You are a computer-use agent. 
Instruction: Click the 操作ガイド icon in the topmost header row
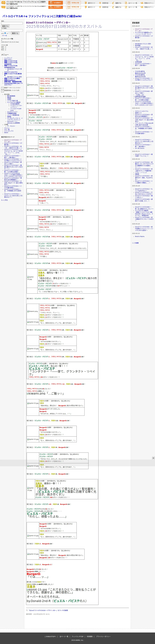tap(85, 3)
